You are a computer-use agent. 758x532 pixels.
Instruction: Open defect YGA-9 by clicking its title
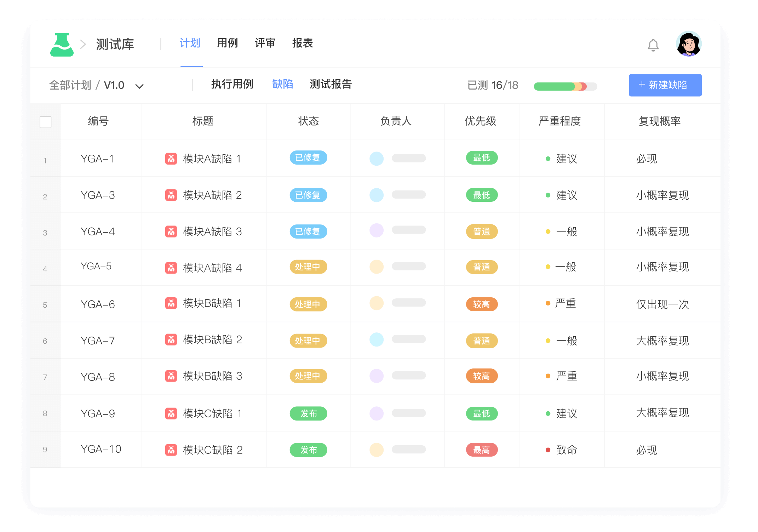tap(211, 413)
